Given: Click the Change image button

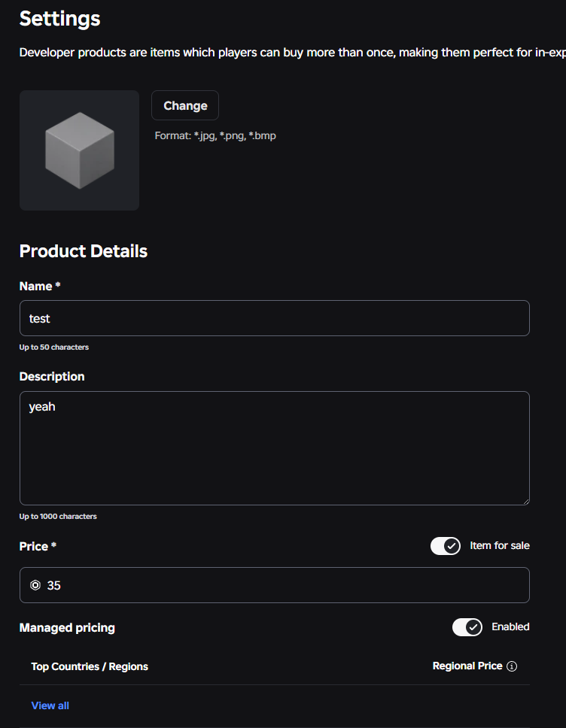Looking at the screenshot, I should 185,105.
